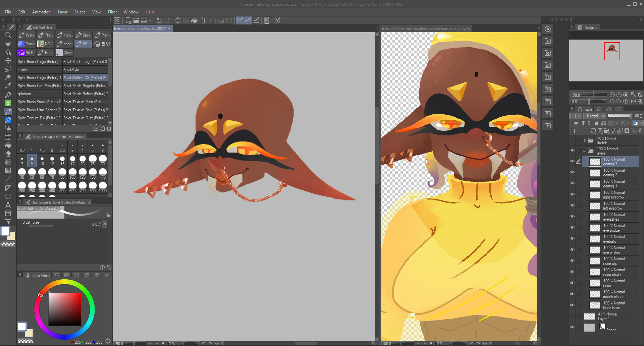The image size is (644, 346).
Task: Select the Operation object tool
Action: (8, 52)
